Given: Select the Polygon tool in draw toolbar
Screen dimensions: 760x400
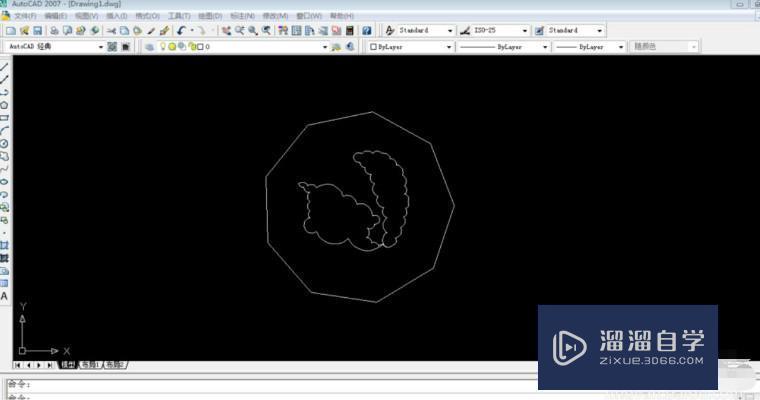Looking at the screenshot, I should pos(4,105).
